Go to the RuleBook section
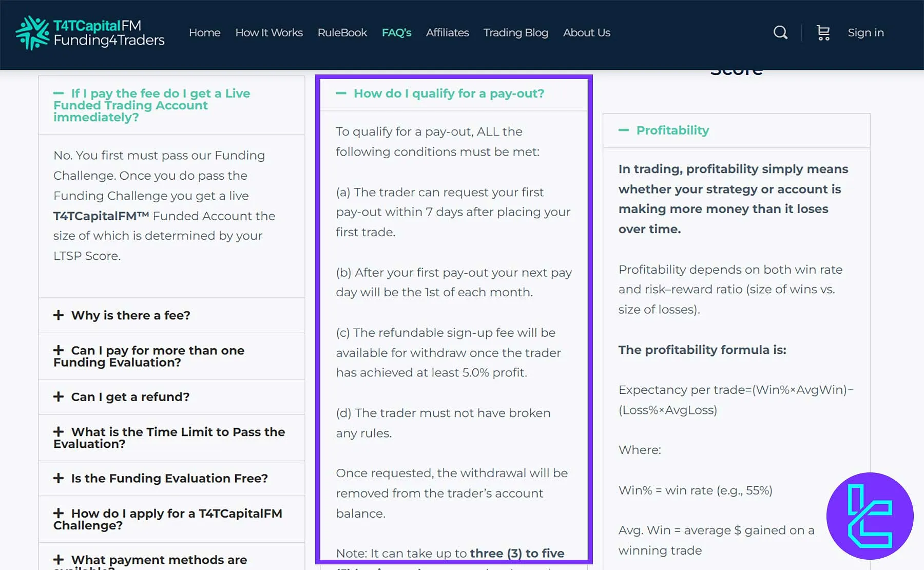924x570 pixels. tap(342, 32)
